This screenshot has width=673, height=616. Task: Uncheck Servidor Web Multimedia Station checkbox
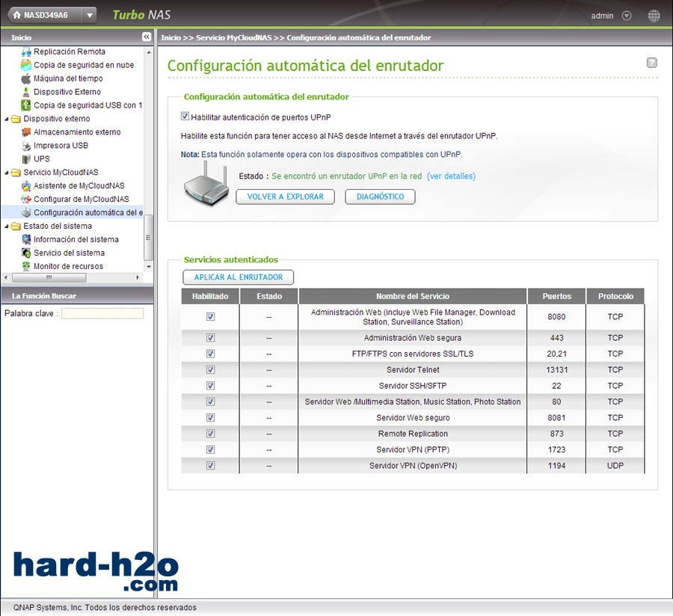tap(210, 401)
